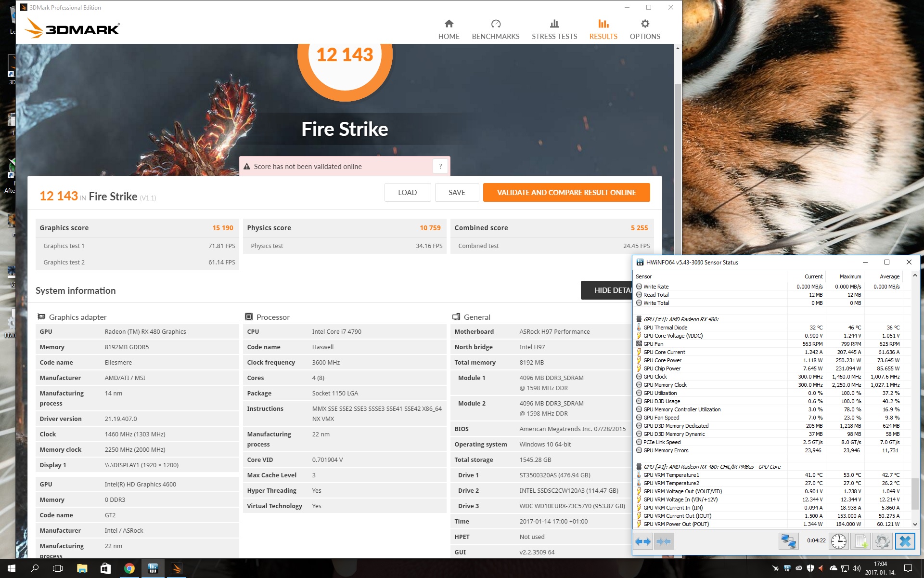Select the RESULTS tab

(603, 29)
